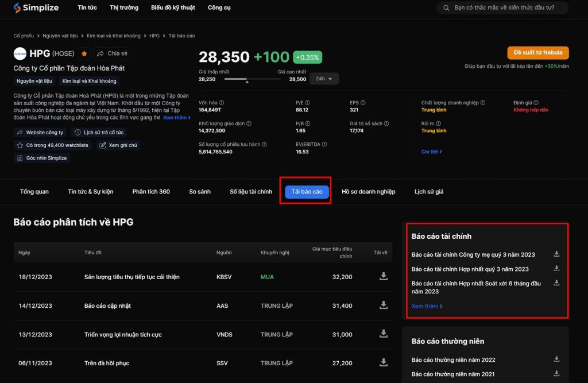
Task: Download the VNDS report dated 13/12/2023
Action: (x=384, y=334)
